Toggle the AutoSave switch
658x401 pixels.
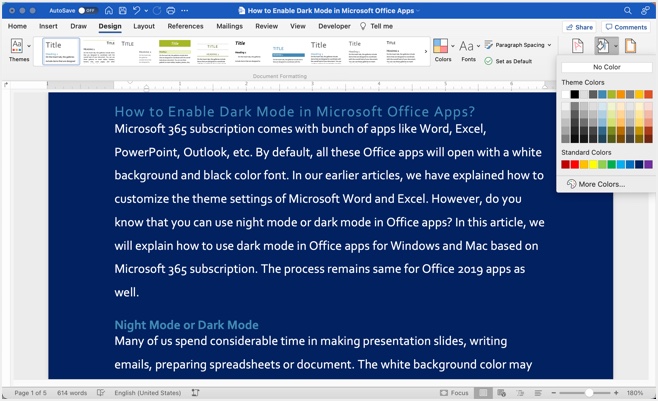[x=87, y=11]
